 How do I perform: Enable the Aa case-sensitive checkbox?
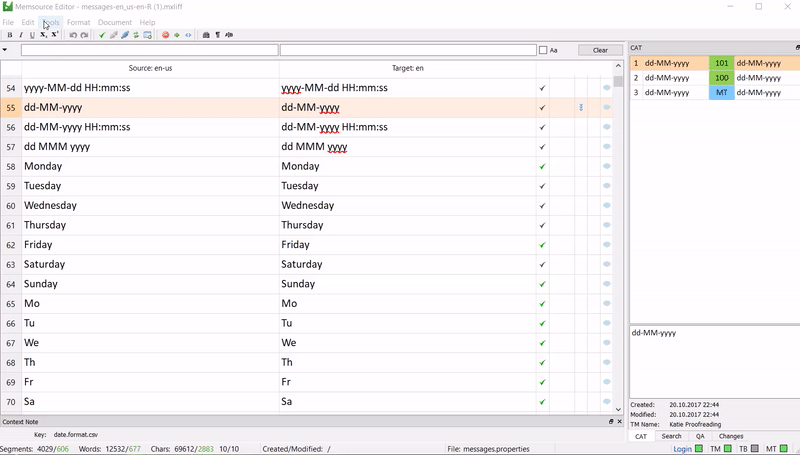[543, 50]
